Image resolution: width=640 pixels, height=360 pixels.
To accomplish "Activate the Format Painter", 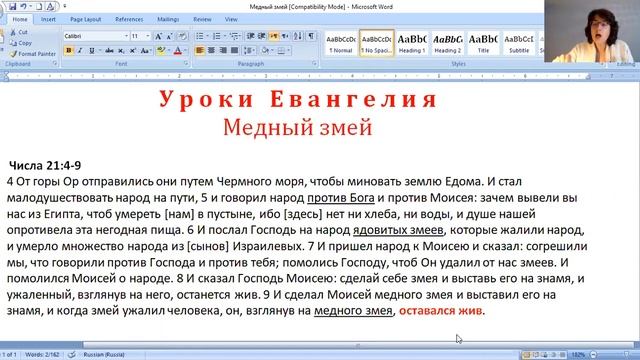I will (33, 53).
